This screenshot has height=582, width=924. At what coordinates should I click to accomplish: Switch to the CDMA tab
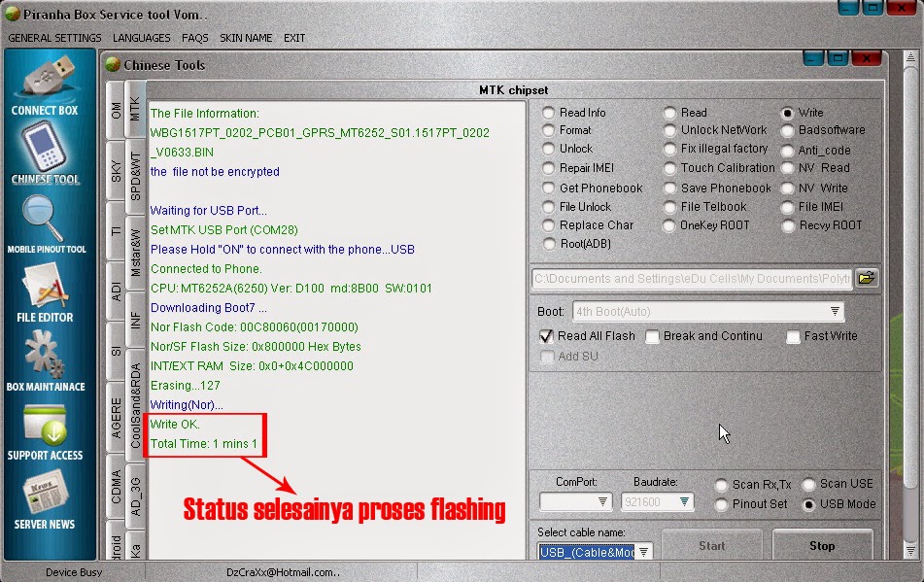pyautogui.click(x=116, y=487)
